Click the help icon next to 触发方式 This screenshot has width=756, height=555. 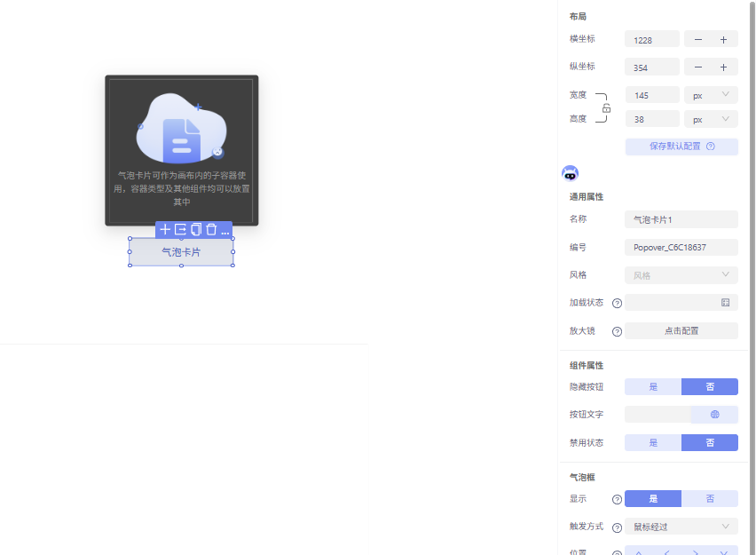(x=617, y=528)
